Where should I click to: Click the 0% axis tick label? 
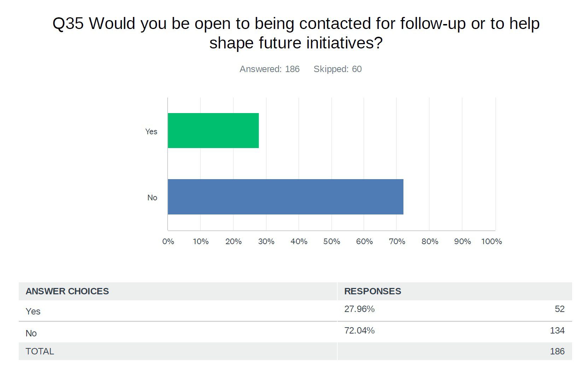tap(168, 241)
